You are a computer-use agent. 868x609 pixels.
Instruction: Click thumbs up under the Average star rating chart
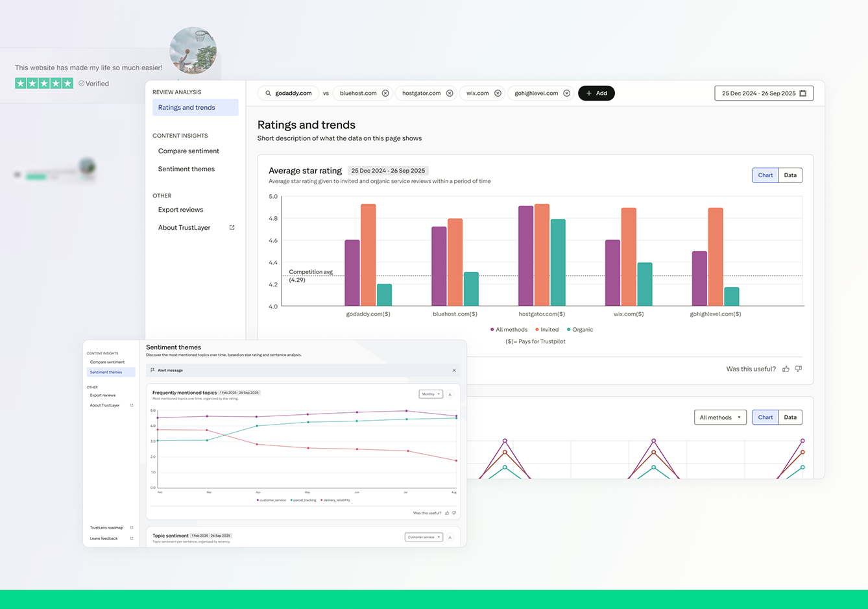point(786,369)
